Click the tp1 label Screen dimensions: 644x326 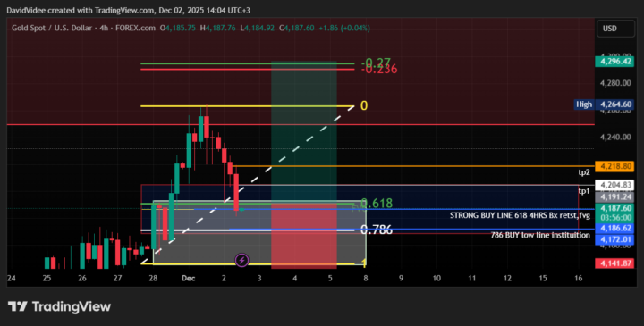[584, 191]
